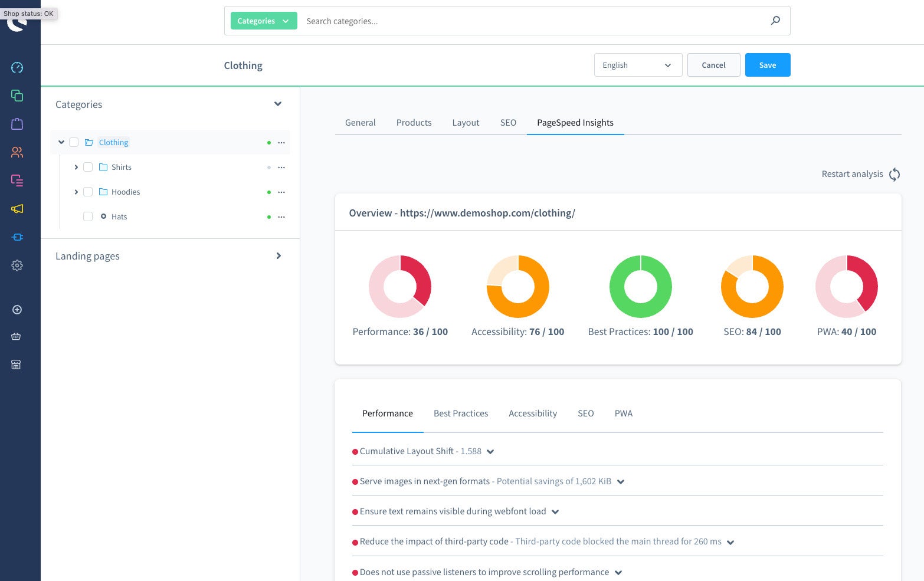The width and height of the screenshot is (924, 581).
Task: Click the Shirts folder icon
Action: click(x=103, y=167)
